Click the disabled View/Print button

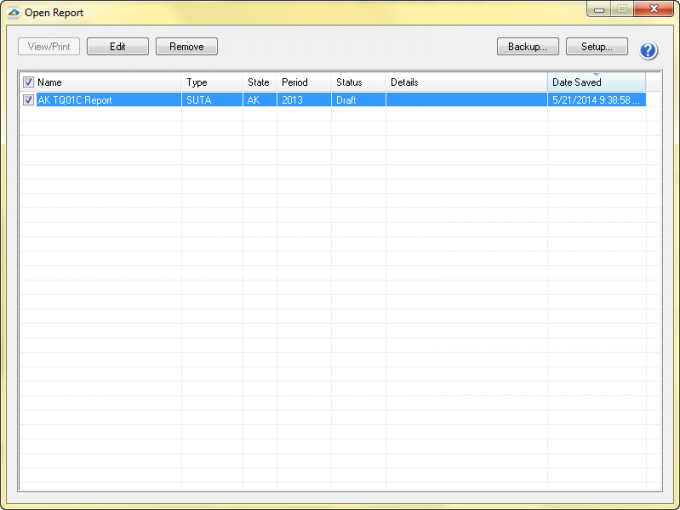49,47
